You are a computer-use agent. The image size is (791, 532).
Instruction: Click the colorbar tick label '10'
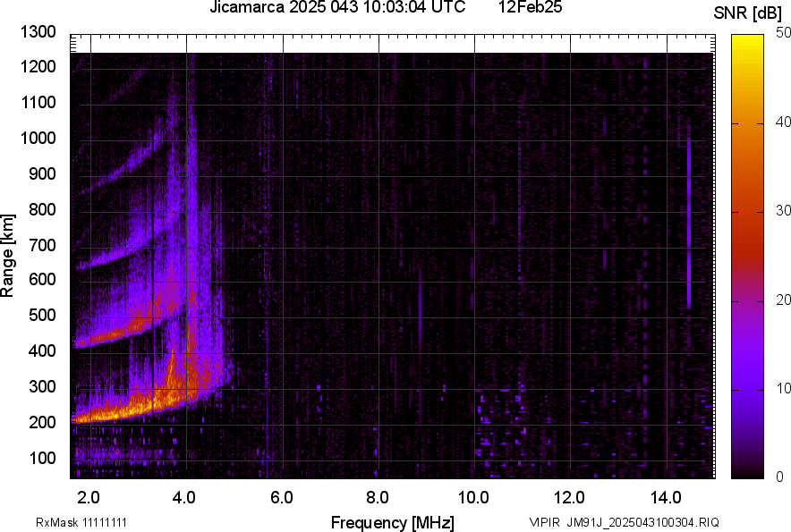tap(781, 388)
